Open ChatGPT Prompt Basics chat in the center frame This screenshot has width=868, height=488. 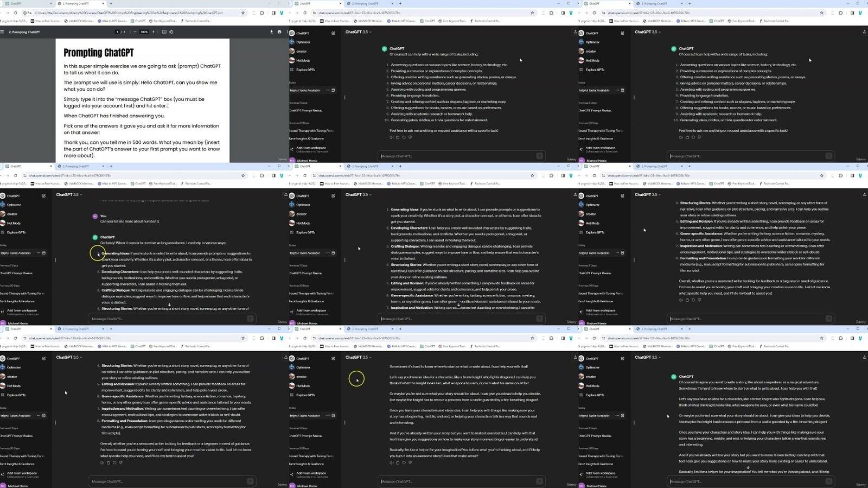tap(306, 273)
